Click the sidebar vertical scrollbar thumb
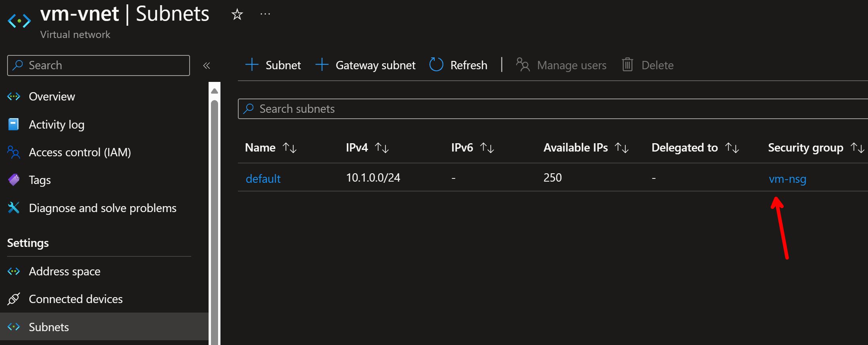The height and width of the screenshot is (345, 868). point(215,222)
